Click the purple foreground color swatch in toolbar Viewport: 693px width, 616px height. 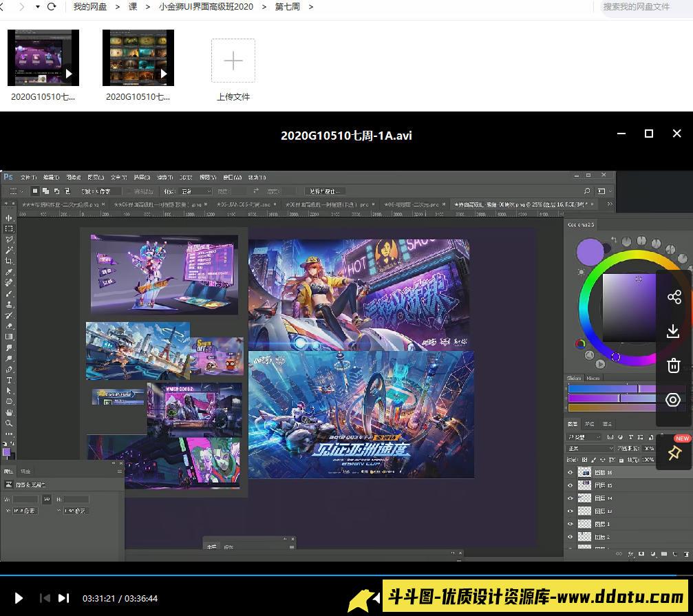tap(7, 452)
